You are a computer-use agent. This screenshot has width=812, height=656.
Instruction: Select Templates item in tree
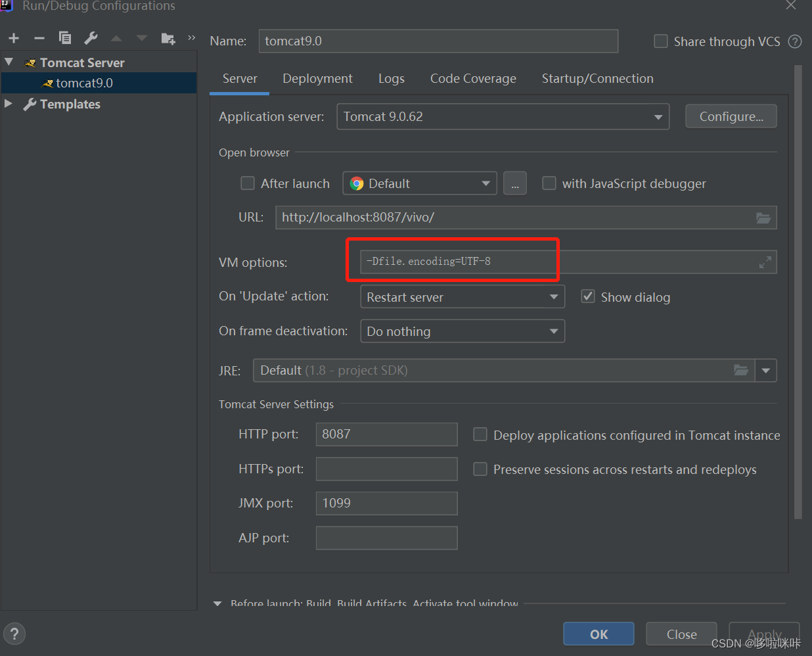coord(70,104)
